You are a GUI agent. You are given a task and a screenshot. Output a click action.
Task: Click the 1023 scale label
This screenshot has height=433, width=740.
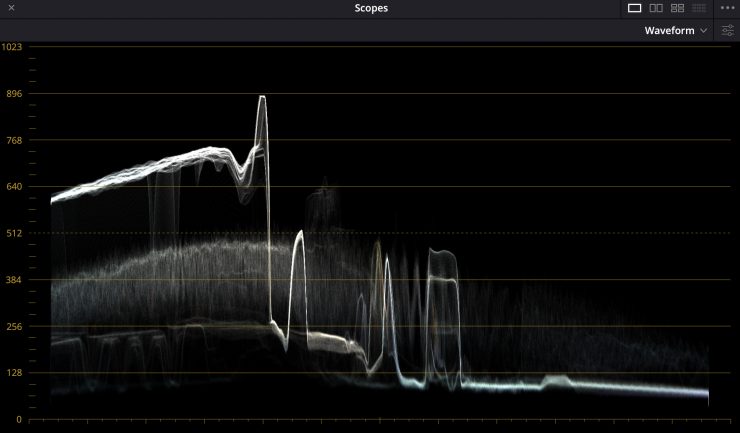pyautogui.click(x=12, y=47)
